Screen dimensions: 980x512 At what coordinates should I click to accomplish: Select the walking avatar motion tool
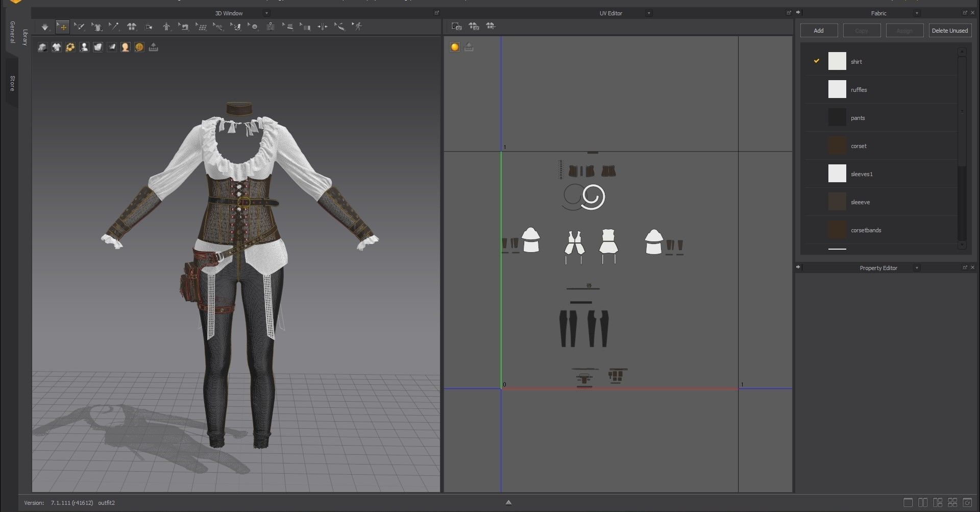point(357,27)
